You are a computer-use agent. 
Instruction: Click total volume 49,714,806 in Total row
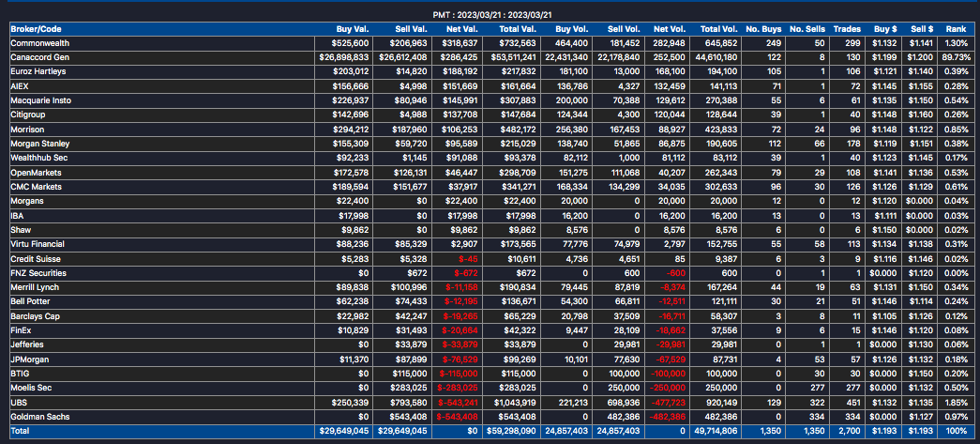[715, 431]
